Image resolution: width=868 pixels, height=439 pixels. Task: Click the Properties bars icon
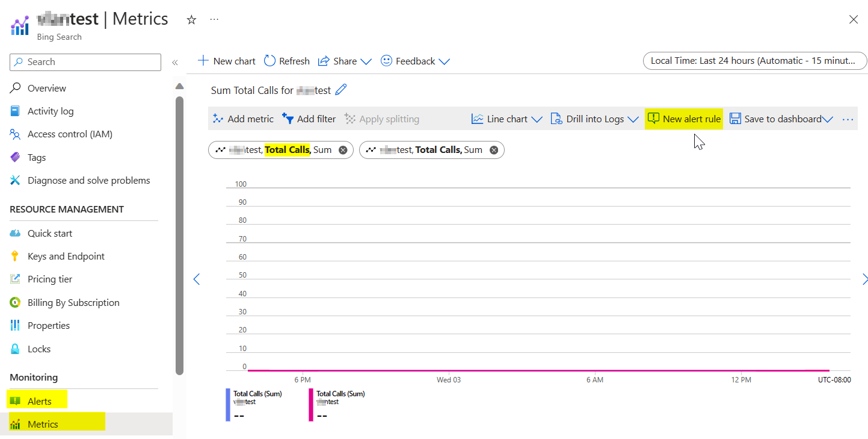click(15, 325)
